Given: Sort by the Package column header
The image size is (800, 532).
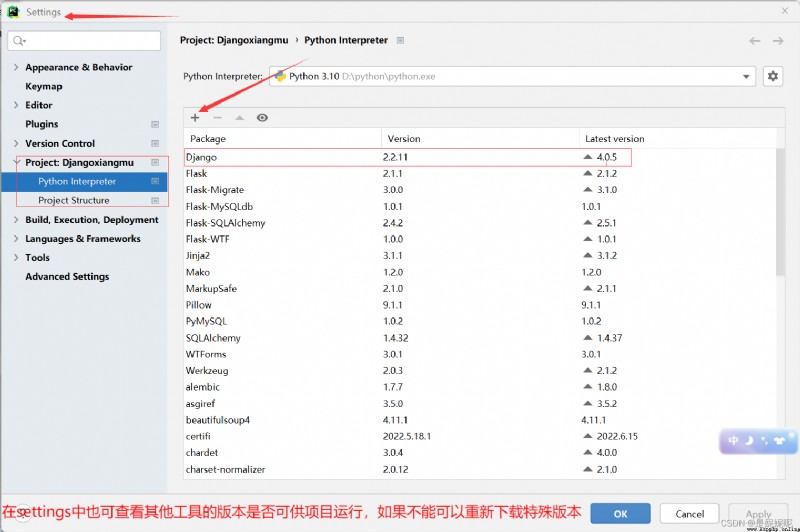Looking at the screenshot, I should click(x=283, y=139).
